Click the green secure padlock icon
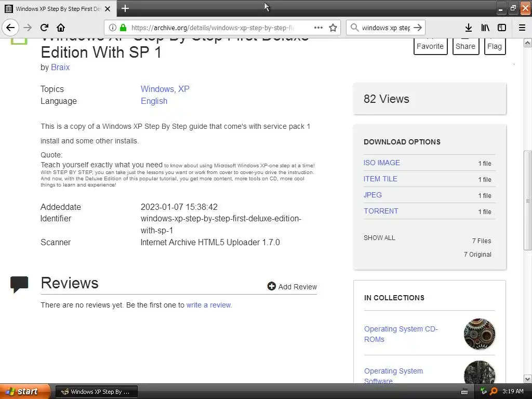 pos(123,28)
